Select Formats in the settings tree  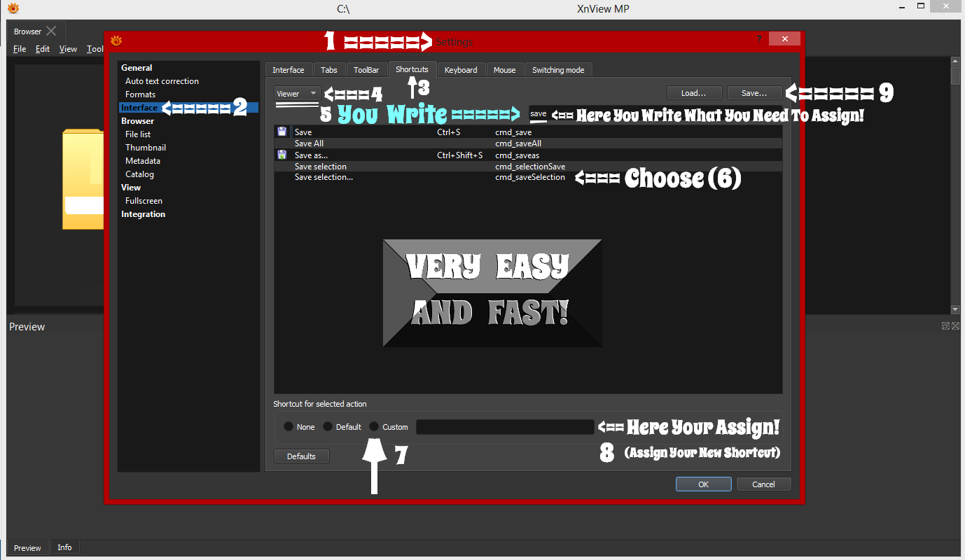pyautogui.click(x=140, y=94)
